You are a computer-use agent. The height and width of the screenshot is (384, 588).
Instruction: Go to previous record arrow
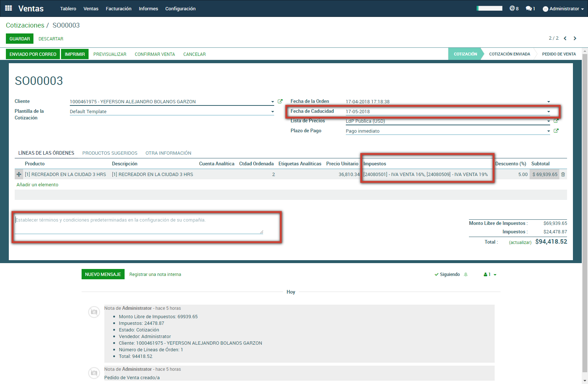(x=565, y=38)
